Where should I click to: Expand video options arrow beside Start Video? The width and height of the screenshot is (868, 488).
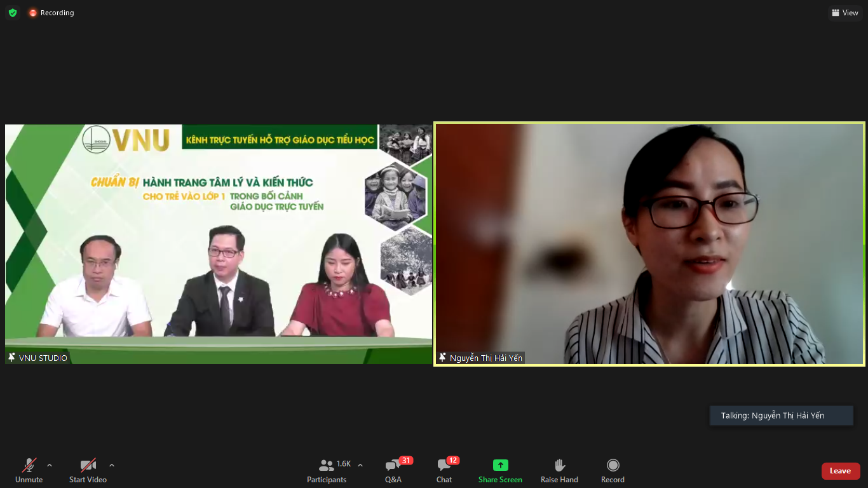112,465
